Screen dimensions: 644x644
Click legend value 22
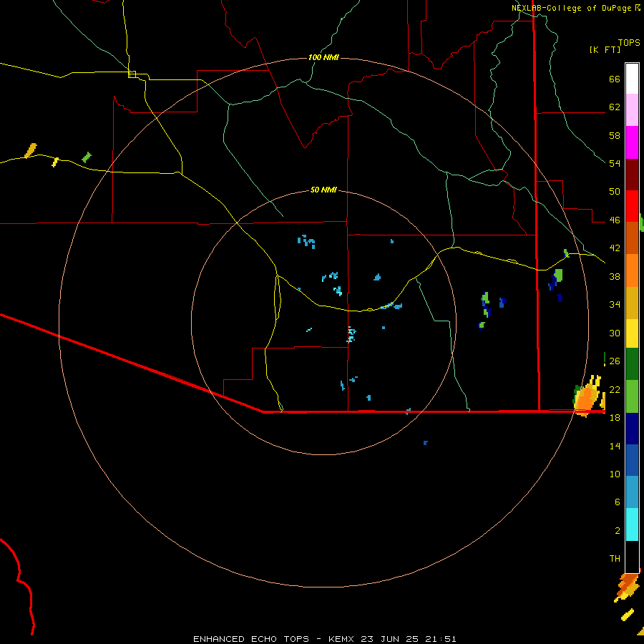coord(615,389)
